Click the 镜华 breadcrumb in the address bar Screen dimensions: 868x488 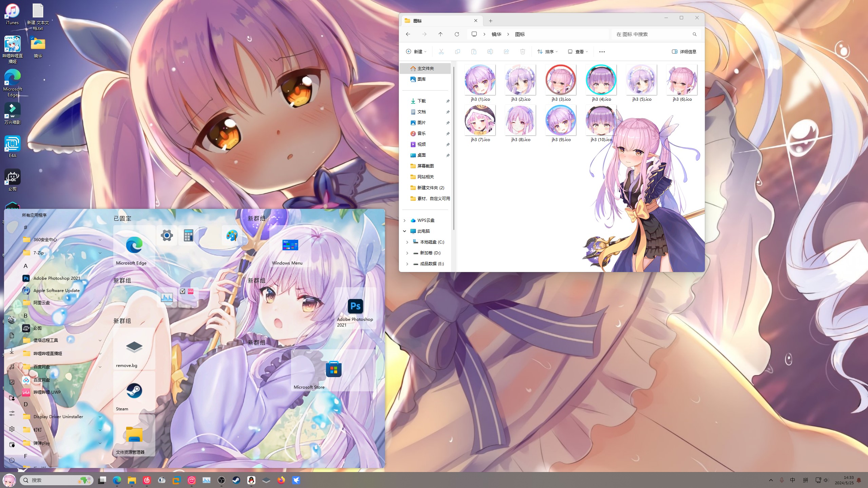496,34
